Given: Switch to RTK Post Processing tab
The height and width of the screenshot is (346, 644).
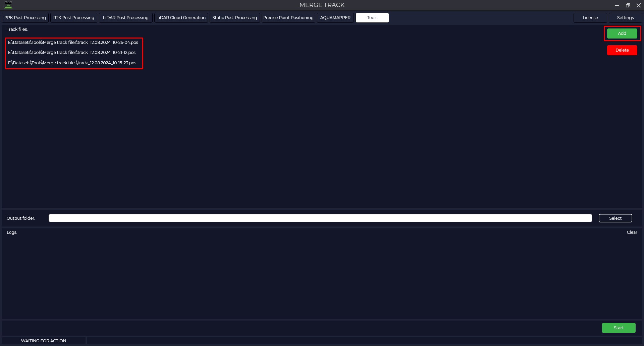Looking at the screenshot, I should [x=74, y=18].
